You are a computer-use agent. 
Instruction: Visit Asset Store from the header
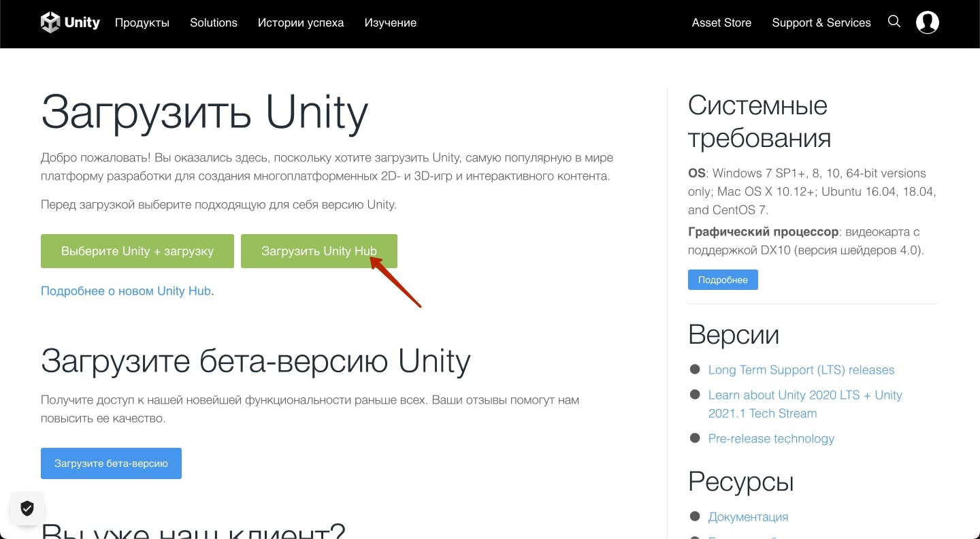pos(722,22)
